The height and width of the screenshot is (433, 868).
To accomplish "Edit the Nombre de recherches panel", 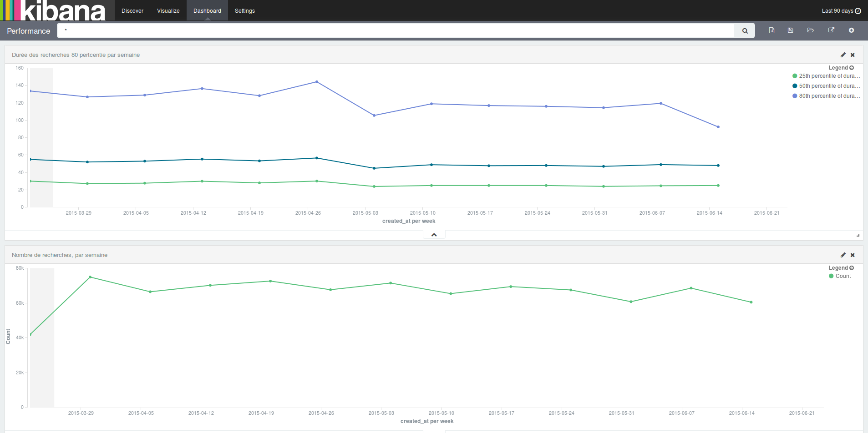I will 843,255.
